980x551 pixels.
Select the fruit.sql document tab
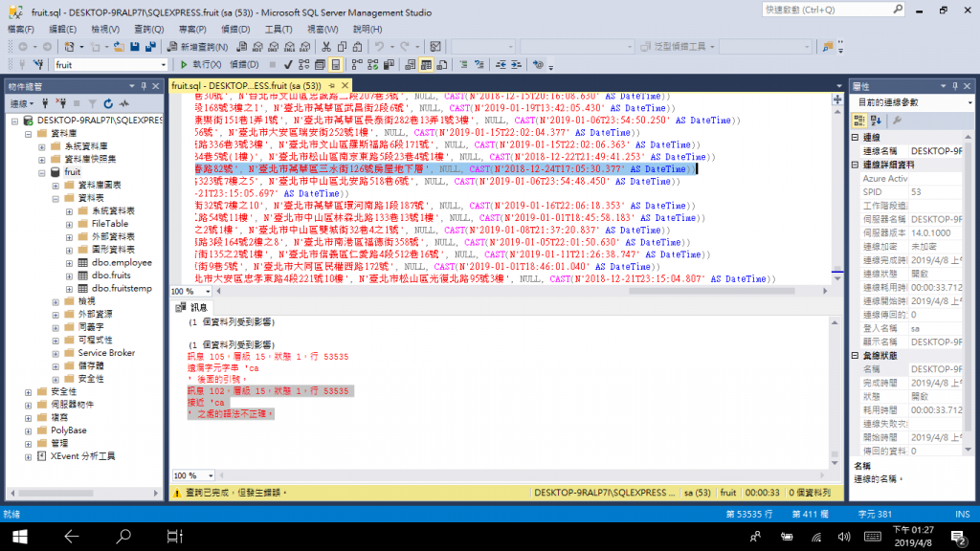pyautogui.click(x=246, y=85)
